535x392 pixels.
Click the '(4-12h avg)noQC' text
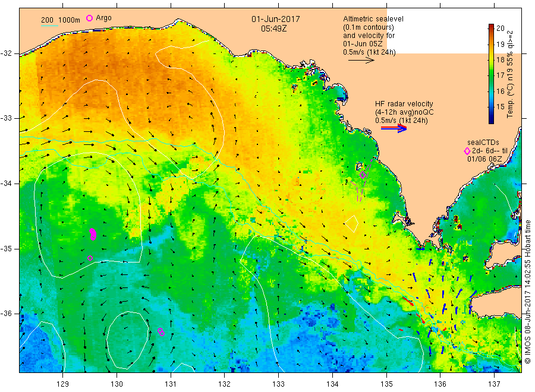click(x=405, y=112)
